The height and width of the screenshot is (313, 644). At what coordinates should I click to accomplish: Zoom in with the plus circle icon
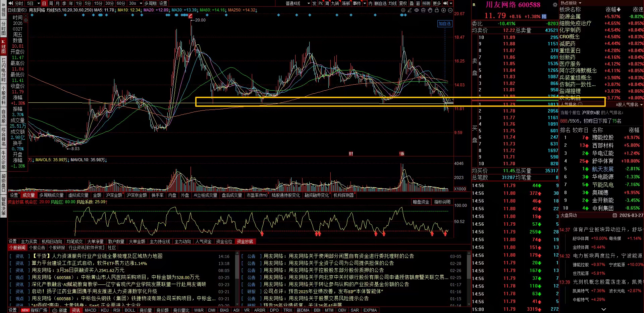tap(443, 10)
